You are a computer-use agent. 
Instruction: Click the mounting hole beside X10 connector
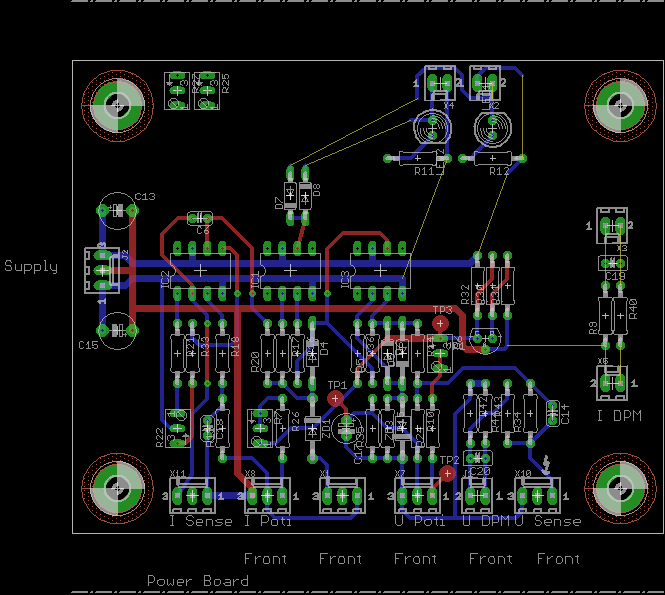[620, 488]
